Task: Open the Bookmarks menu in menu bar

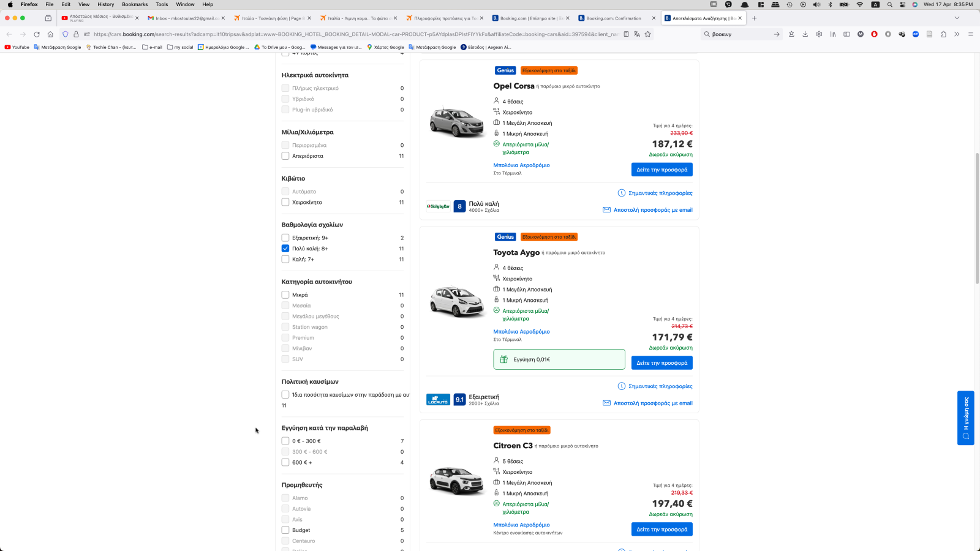Action: 135,4
